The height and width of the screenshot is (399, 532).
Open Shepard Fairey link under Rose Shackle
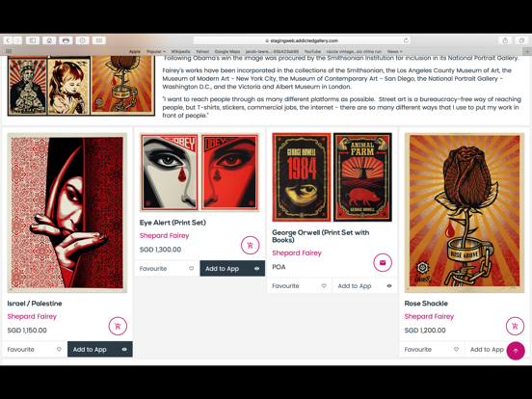click(x=429, y=316)
